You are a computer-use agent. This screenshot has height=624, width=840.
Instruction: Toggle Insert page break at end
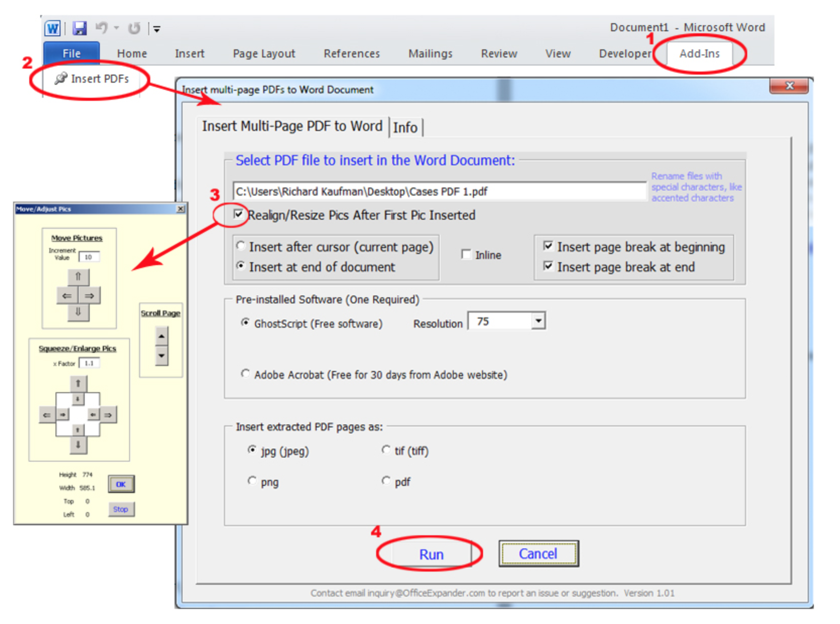(548, 266)
